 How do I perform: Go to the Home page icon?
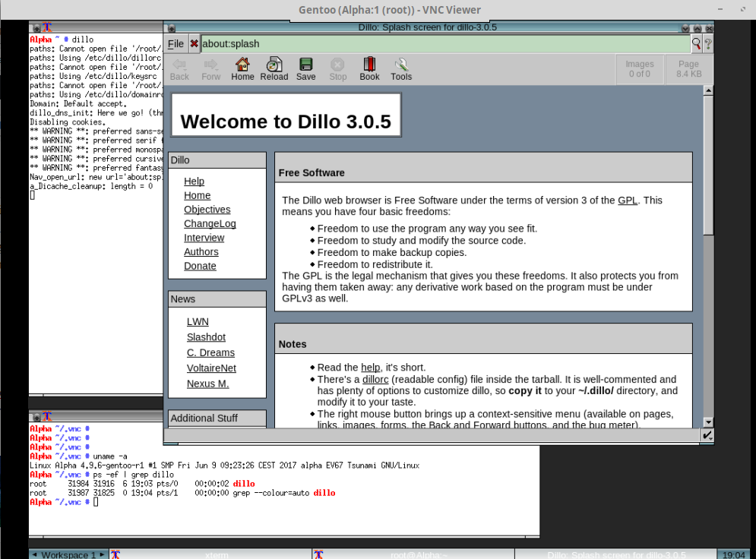point(242,69)
